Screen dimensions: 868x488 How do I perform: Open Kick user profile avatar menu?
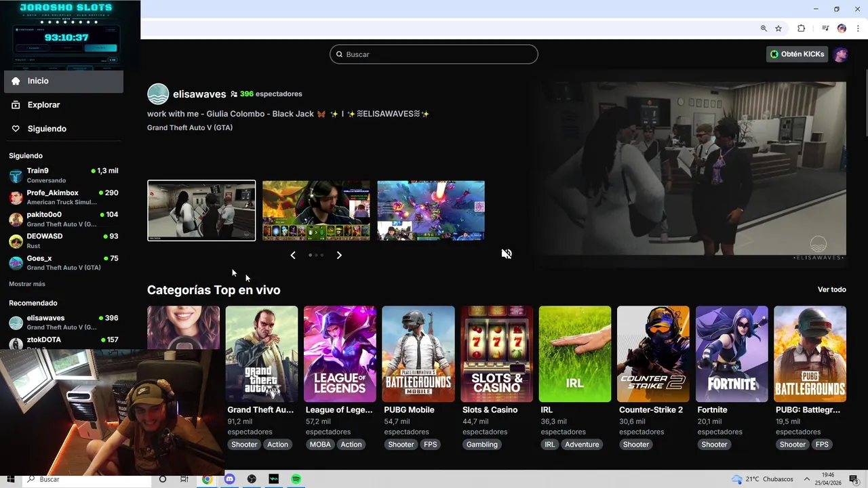pos(840,54)
